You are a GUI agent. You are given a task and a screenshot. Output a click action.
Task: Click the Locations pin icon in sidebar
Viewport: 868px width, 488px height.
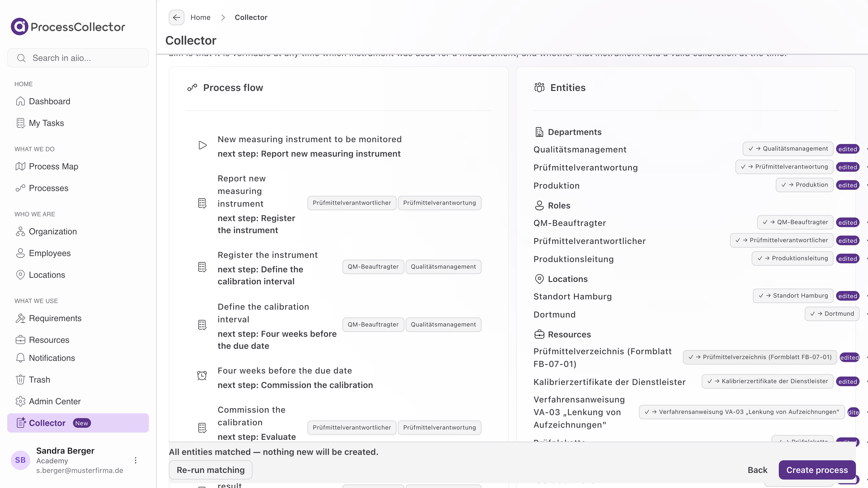pos(20,275)
